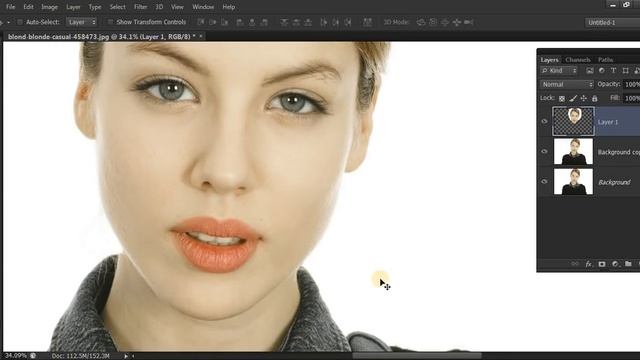Toggle filter for pixel layers
This screenshot has height=360, width=640.
[590, 71]
